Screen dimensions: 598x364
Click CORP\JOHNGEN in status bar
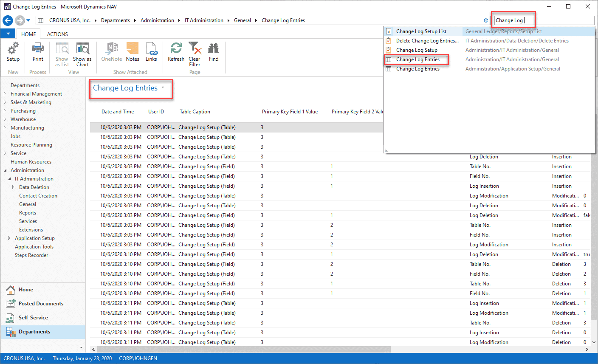point(138,358)
